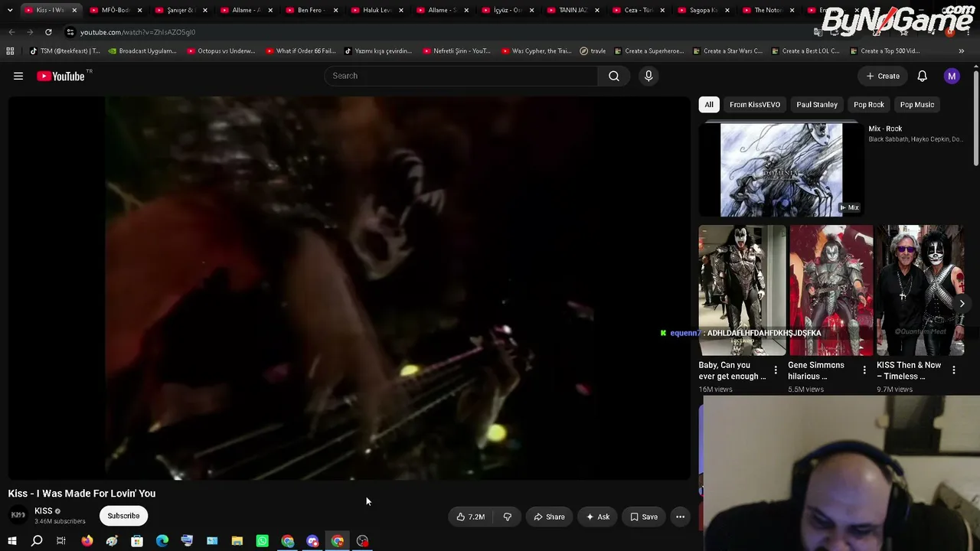The image size is (980, 551).
Task: Select the Pop Rock filter chip
Action: click(x=869, y=105)
